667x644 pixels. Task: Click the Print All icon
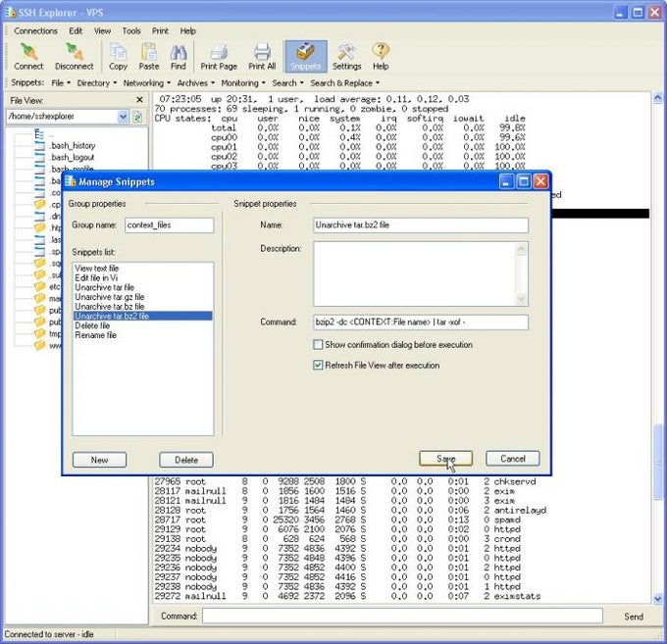[262, 57]
